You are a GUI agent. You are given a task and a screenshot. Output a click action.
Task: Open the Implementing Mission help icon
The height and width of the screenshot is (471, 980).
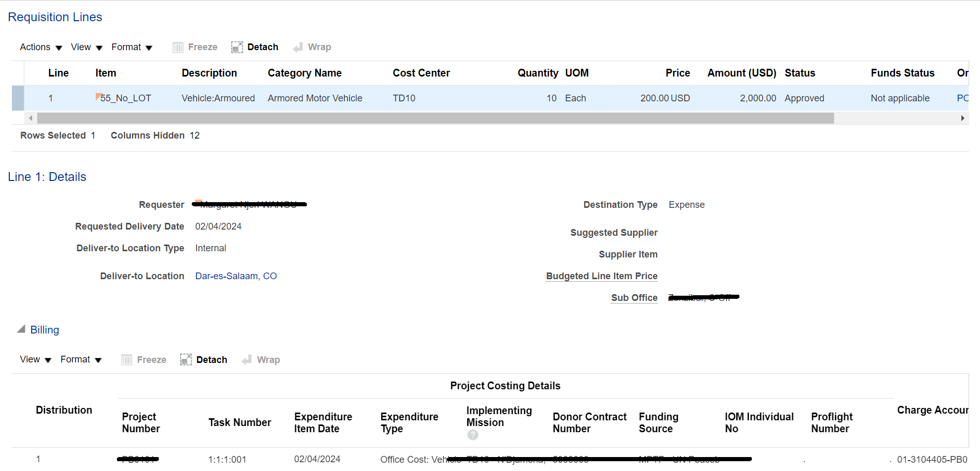click(x=472, y=435)
